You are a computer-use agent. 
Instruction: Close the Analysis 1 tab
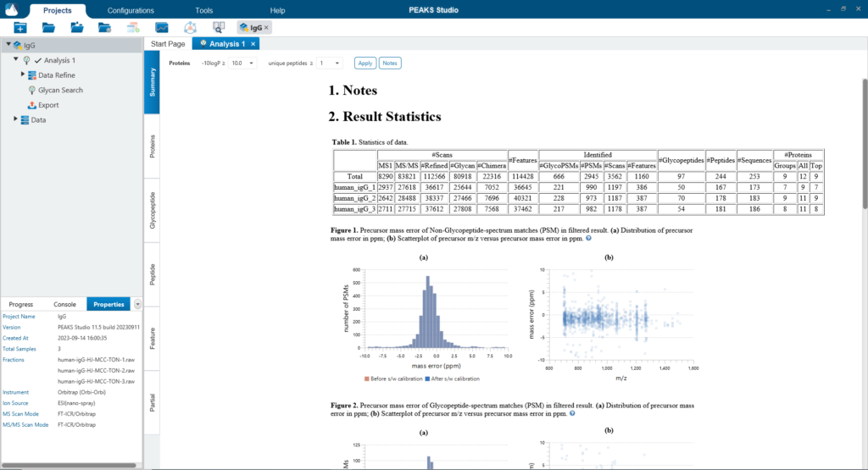click(253, 44)
